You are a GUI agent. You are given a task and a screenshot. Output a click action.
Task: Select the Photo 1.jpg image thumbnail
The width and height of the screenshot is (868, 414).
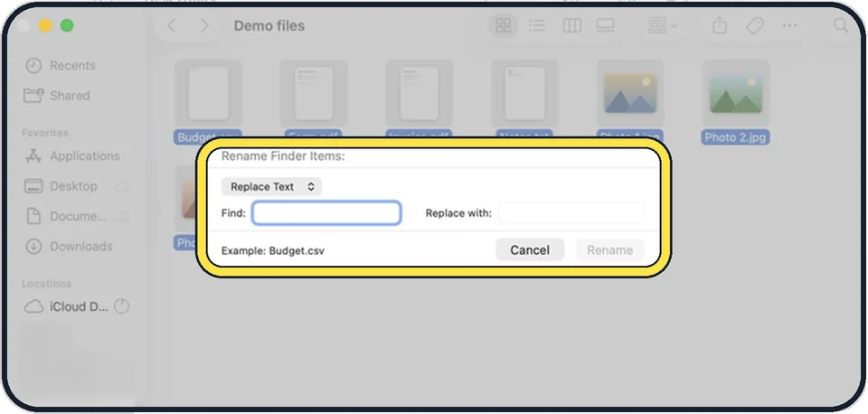[x=630, y=93]
